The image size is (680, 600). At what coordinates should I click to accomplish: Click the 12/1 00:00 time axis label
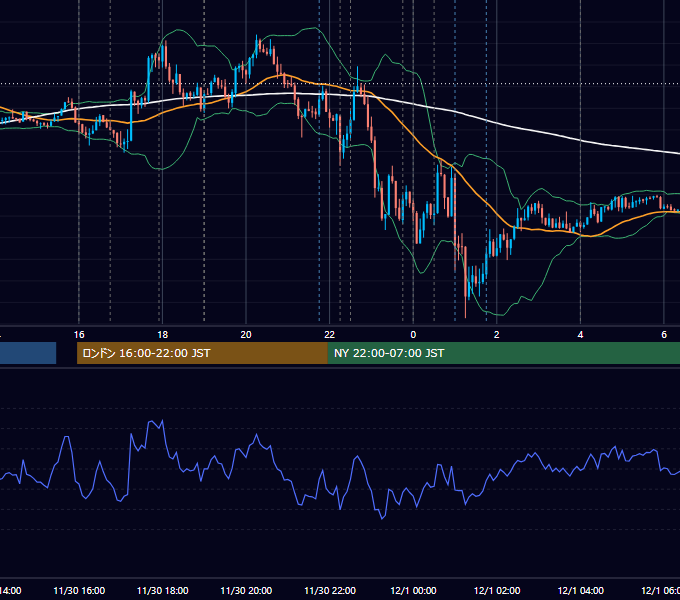point(413,590)
